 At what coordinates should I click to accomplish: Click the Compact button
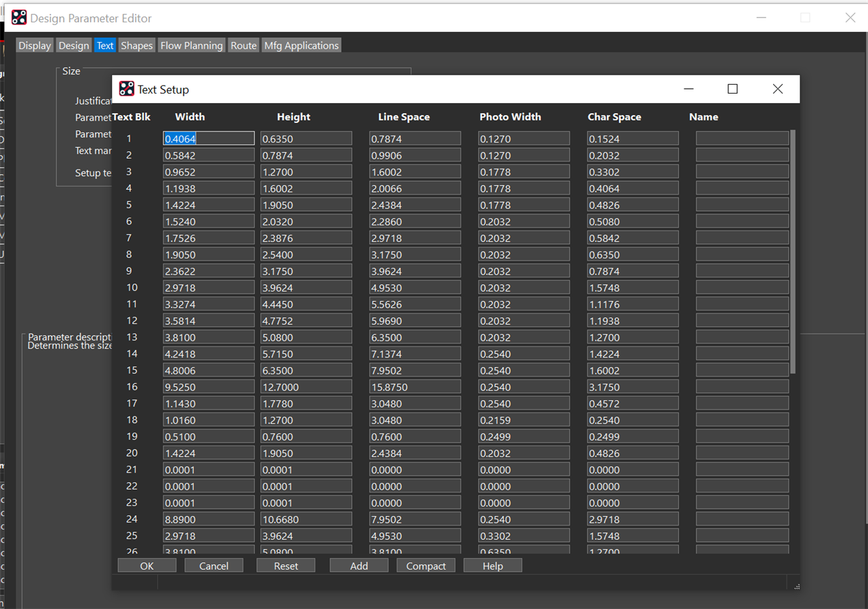click(426, 566)
